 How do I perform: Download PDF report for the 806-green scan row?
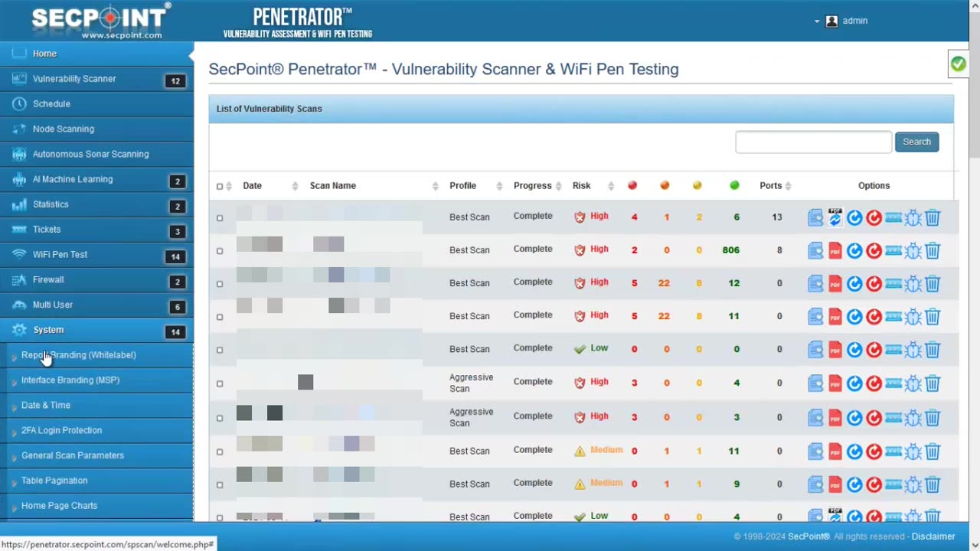pyautogui.click(x=835, y=251)
